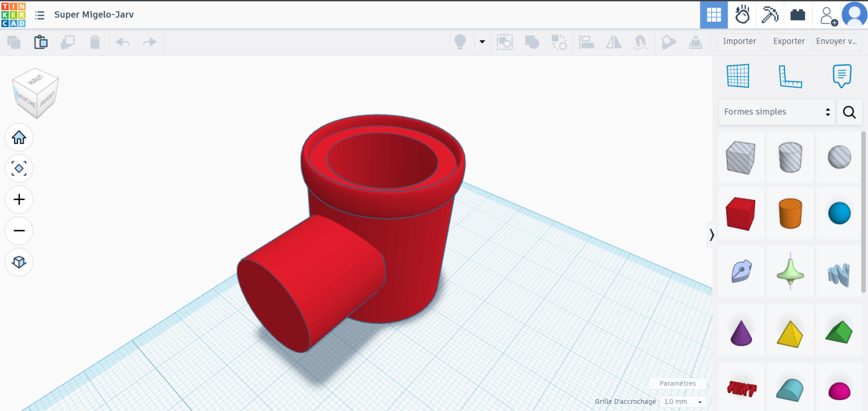The width and height of the screenshot is (868, 411).
Task: Pick the hole cylinder shape
Action: coord(790,157)
